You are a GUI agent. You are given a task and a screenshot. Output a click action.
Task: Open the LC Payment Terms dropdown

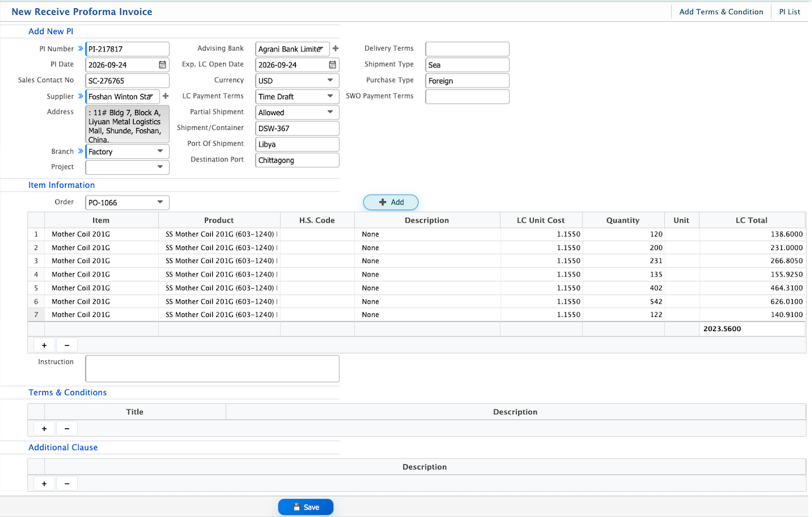pos(297,96)
